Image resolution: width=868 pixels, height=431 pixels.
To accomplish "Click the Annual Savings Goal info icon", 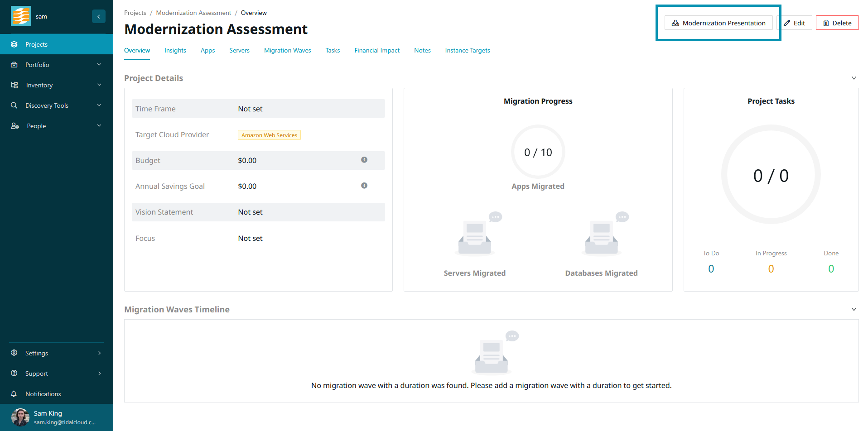I will pyautogui.click(x=364, y=186).
